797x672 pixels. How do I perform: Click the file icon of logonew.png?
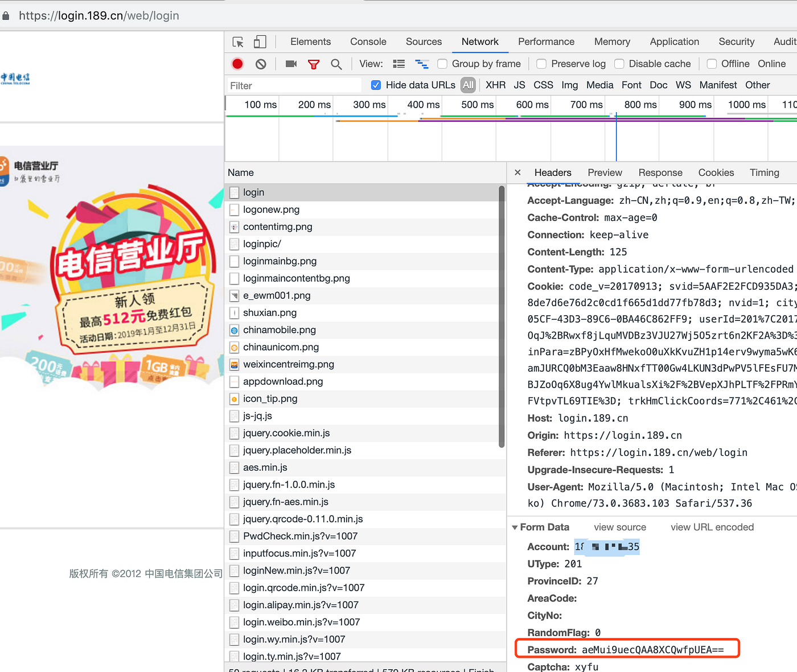tap(234, 209)
